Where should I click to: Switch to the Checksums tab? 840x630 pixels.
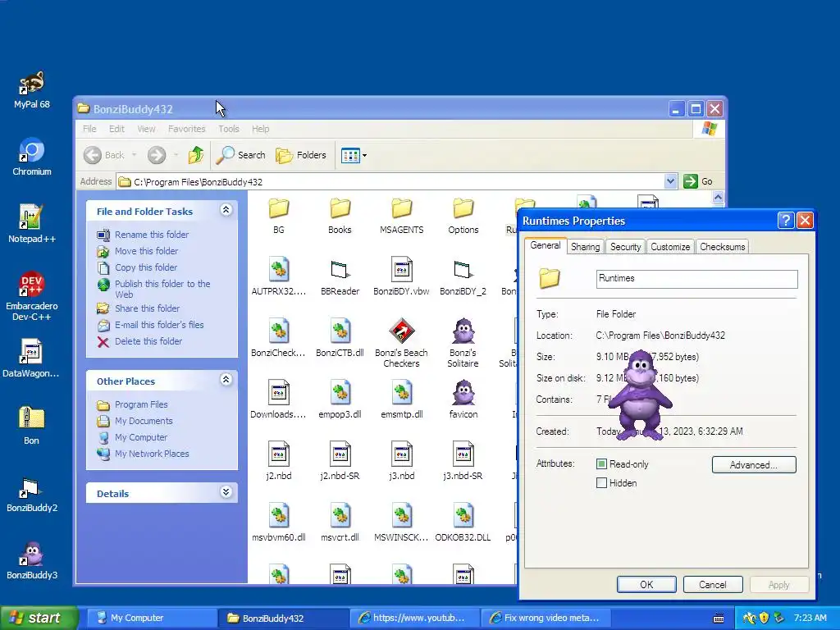point(722,246)
